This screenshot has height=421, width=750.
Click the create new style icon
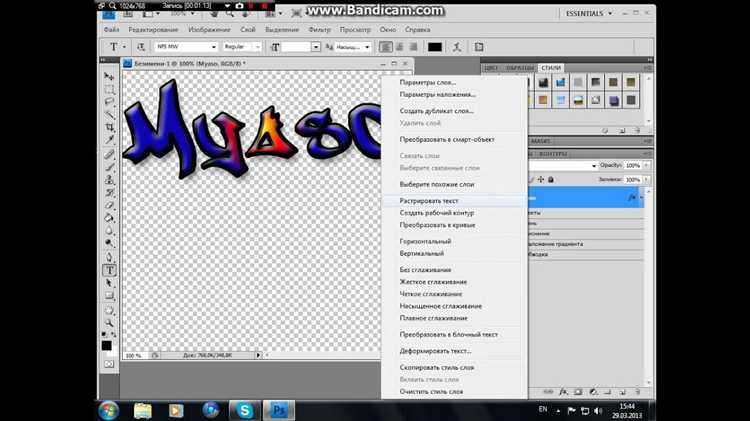[x=622, y=130]
